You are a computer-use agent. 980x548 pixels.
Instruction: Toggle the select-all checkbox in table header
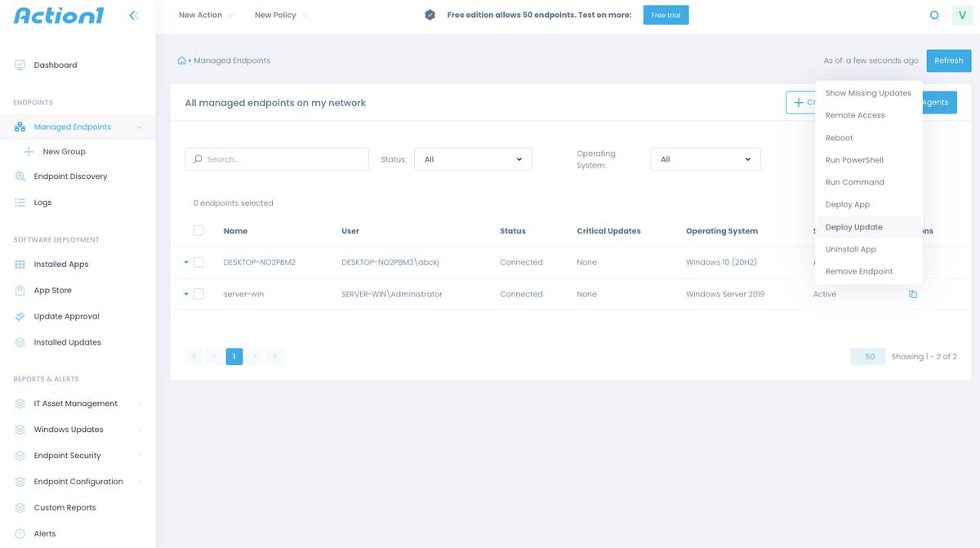coord(198,231)
